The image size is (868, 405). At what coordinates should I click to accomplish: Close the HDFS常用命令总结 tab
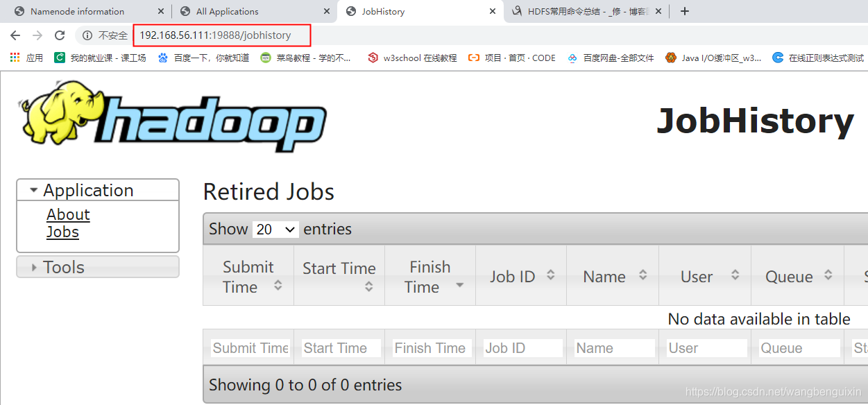658,11
